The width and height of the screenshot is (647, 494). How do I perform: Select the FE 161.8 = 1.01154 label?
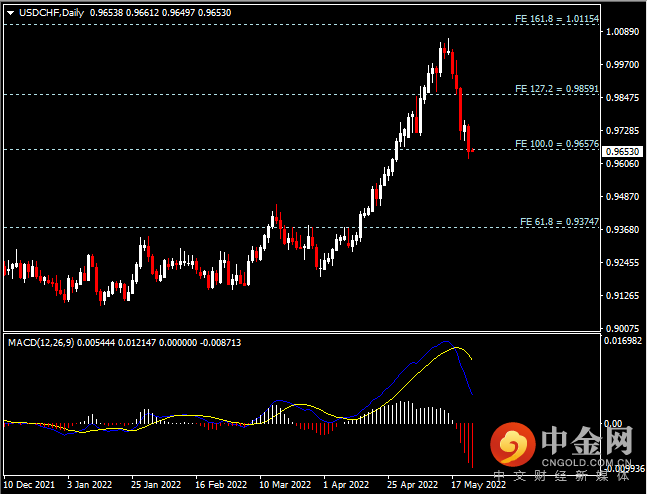[x=557, y=19]
